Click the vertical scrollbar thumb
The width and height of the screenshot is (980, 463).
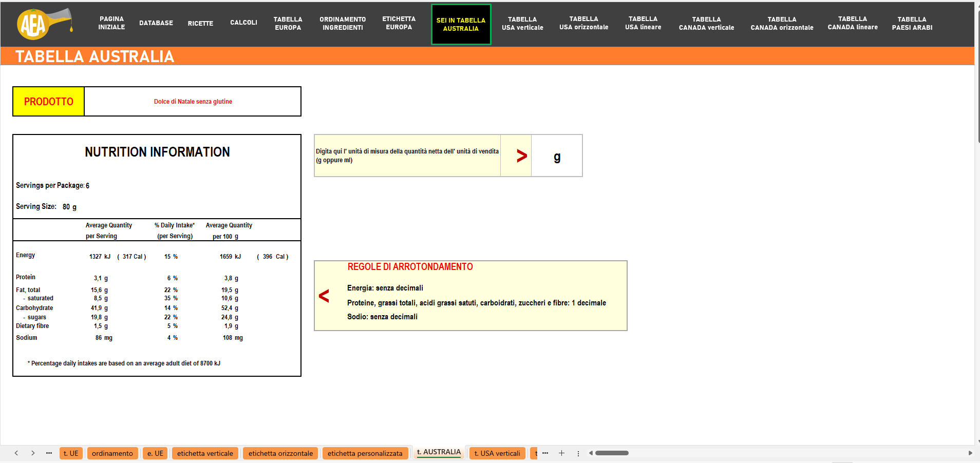[978, 77]
